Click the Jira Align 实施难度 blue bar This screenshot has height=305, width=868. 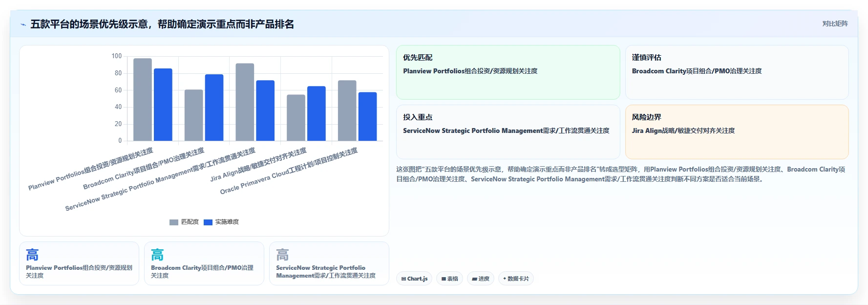pos(317,113)
